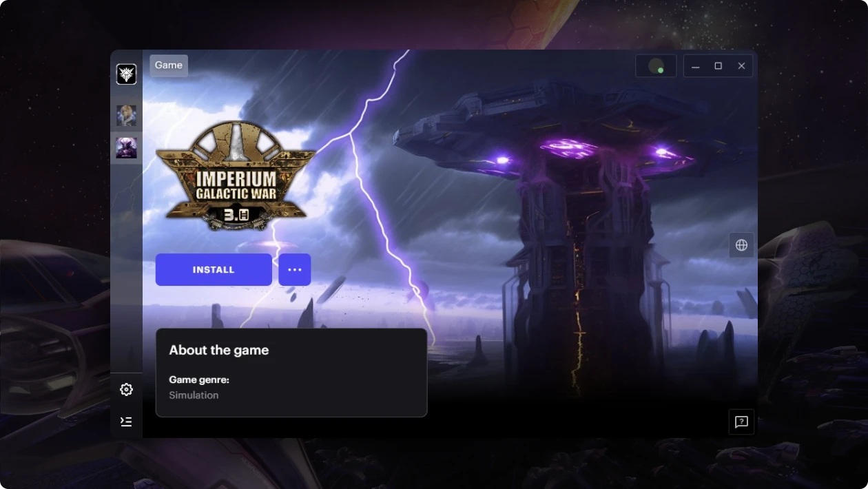Open the globe language selector
The height and width of the screenshot is (489, 868).
point(742,245)
